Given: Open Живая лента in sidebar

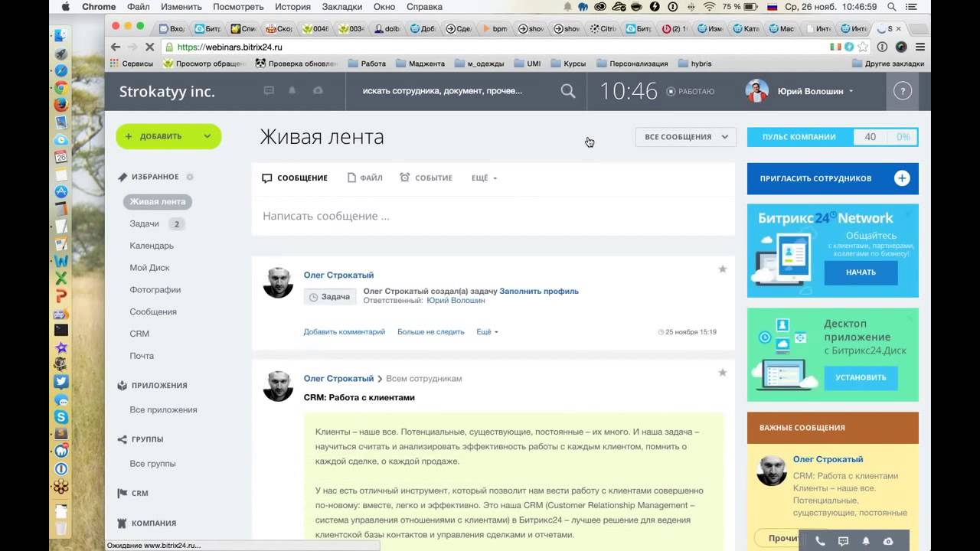Looking at the screenshot, I should click(158, 202).
